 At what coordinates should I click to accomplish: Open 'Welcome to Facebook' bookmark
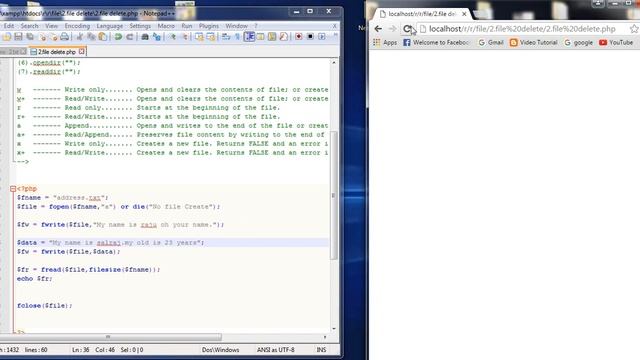(x=436, y=42)
